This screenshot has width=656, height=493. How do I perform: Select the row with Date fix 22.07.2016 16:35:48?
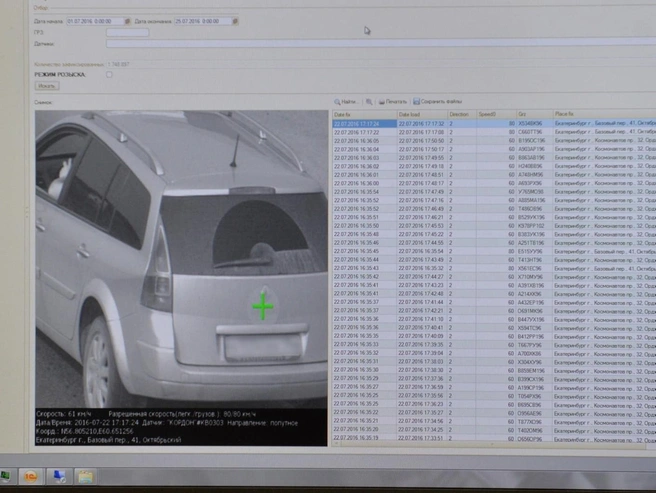coord(494,234)
